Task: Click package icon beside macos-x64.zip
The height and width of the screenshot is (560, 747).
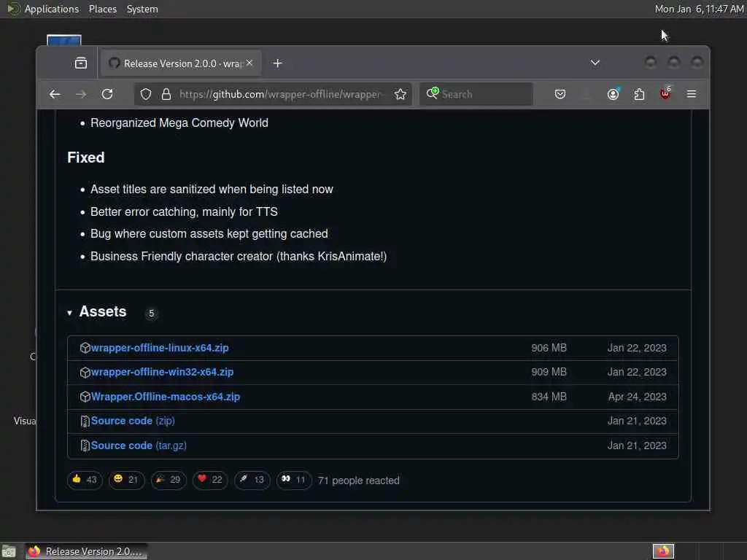Action: [85, 397]
